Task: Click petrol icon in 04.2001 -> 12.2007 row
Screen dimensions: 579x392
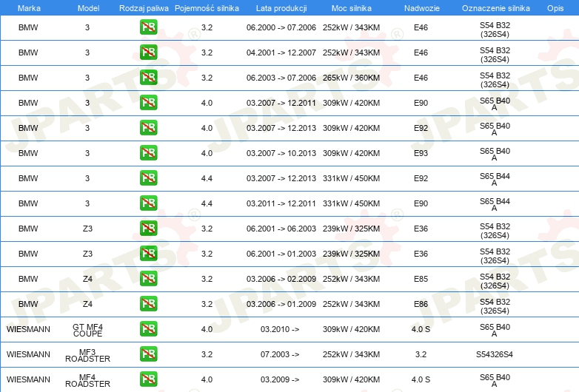Action: (x=148, y=53)
